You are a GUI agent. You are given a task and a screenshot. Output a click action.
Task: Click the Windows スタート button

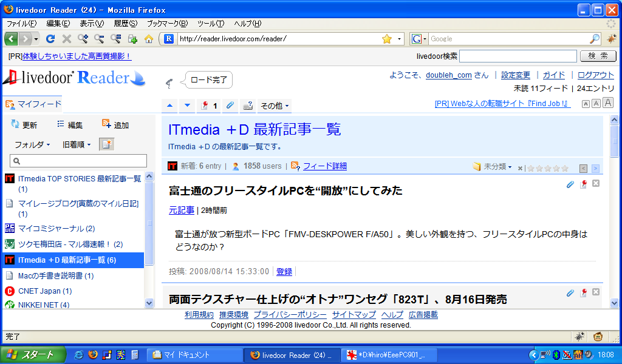(33, 355)
